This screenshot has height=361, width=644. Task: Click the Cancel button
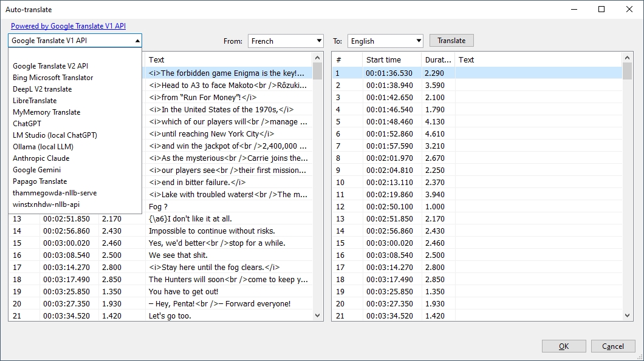click(x=613, y=346)
